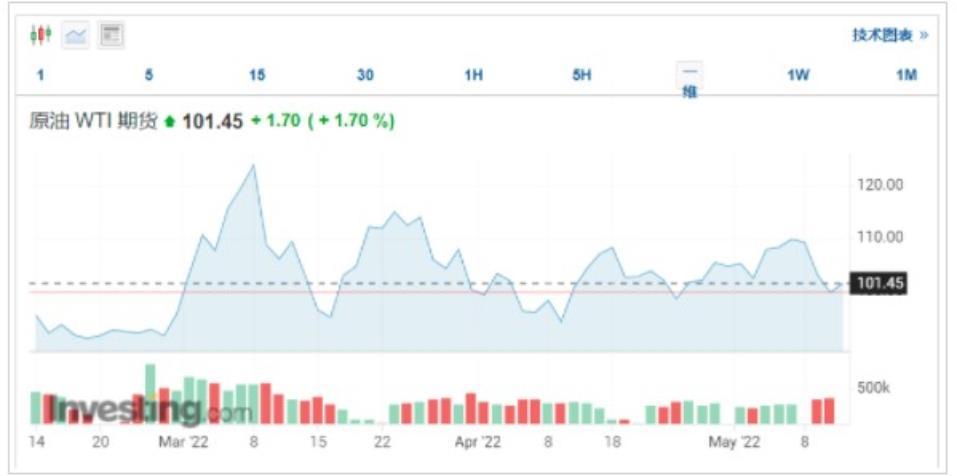The height and width of the screenshot is (476, 957).
Task: Click the chart peak near March 8
Action: tap(253, 165)
